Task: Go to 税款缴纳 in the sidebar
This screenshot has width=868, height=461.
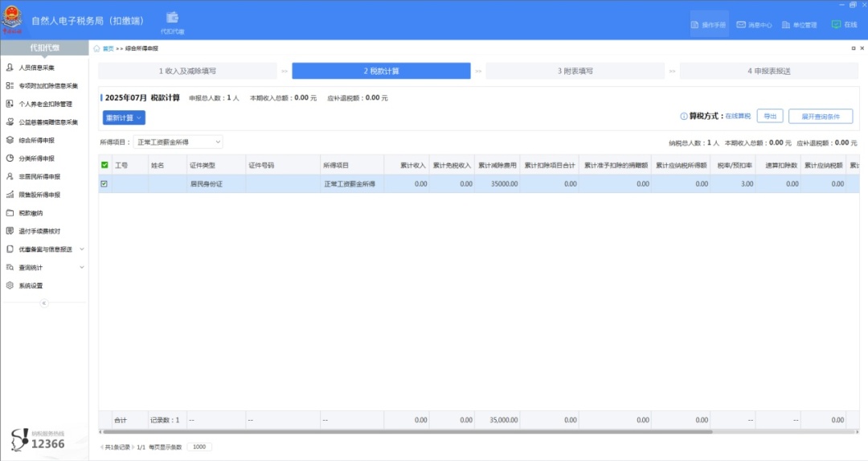Action: click(x=31, y=213)
